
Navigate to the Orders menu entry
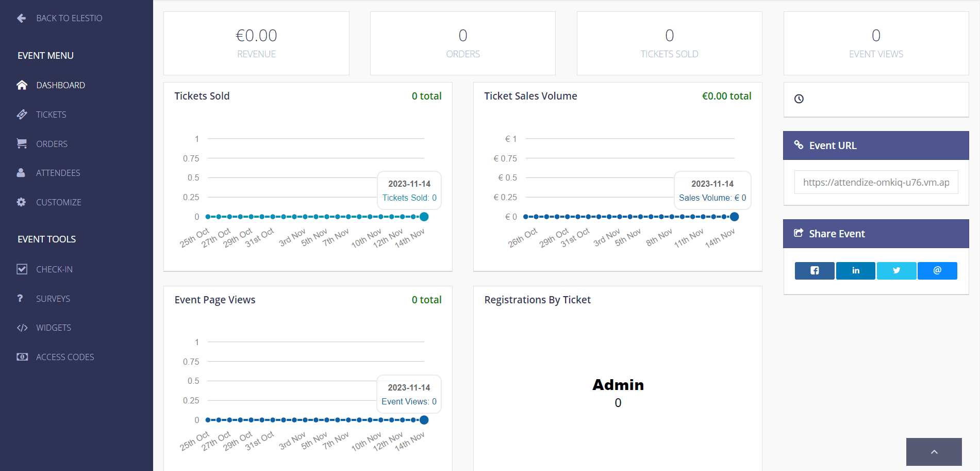pyautogui.click(x=52, y=143)
